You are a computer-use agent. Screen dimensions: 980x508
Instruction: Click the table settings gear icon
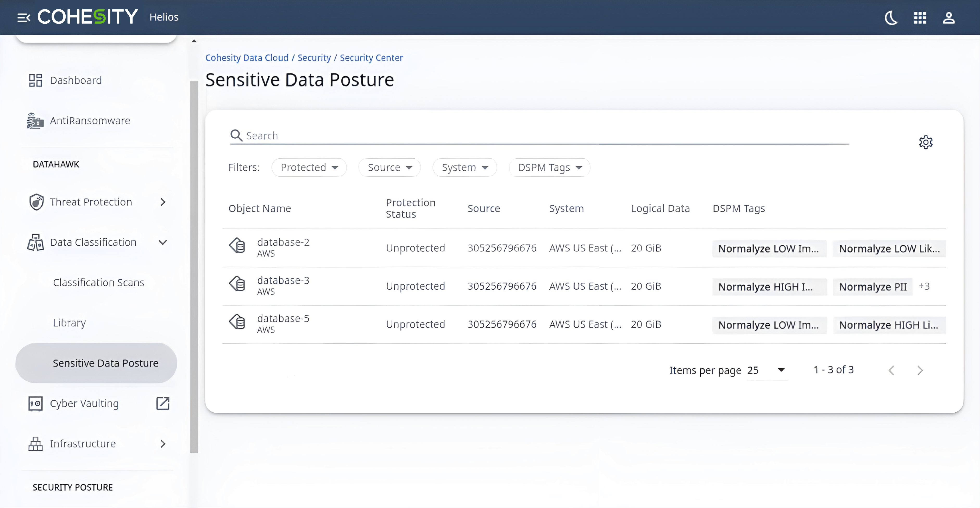(x=926, y=142)
